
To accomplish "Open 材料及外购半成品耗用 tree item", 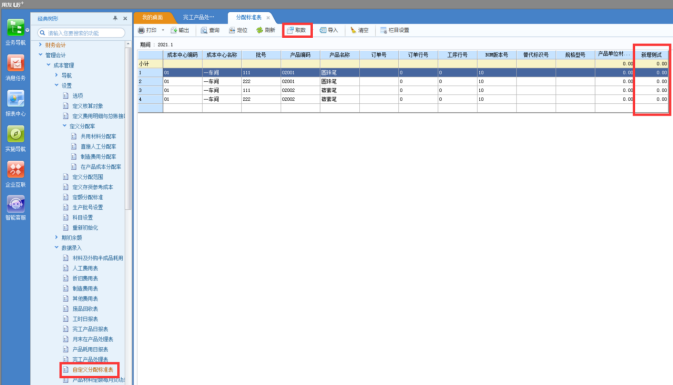I will (x=97, y=258).
